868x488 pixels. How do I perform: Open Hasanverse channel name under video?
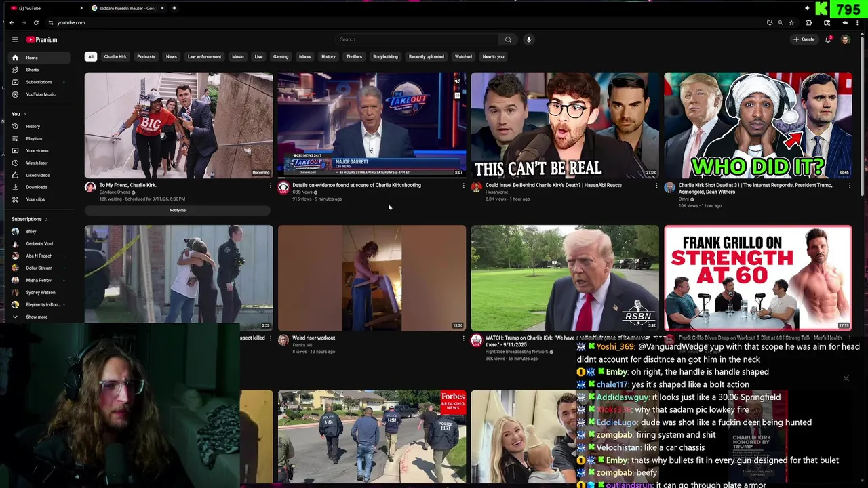pyautogui.click(x=496, y=192)
